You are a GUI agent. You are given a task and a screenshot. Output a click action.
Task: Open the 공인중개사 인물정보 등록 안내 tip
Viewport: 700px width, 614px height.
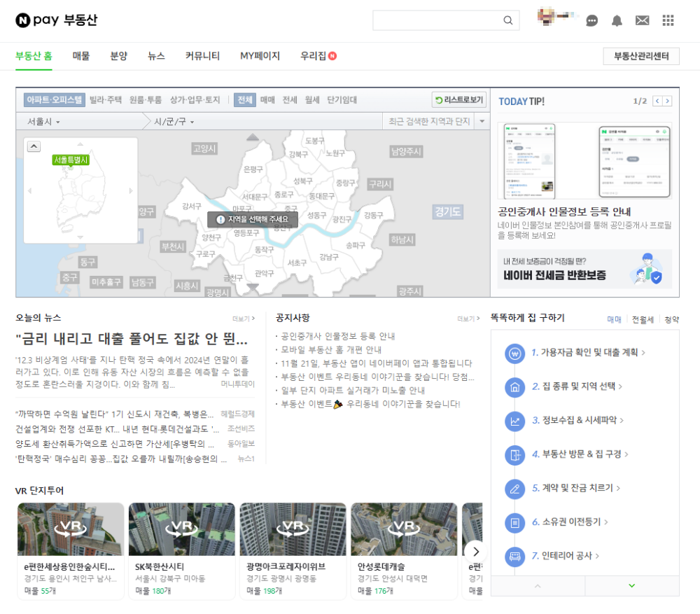(x=564, y=211)
